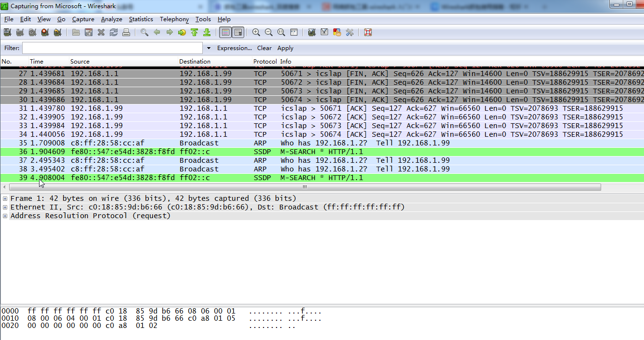Close this capture file X icon
The width and height of the screenshot is (644, 340).
point(101,32)
